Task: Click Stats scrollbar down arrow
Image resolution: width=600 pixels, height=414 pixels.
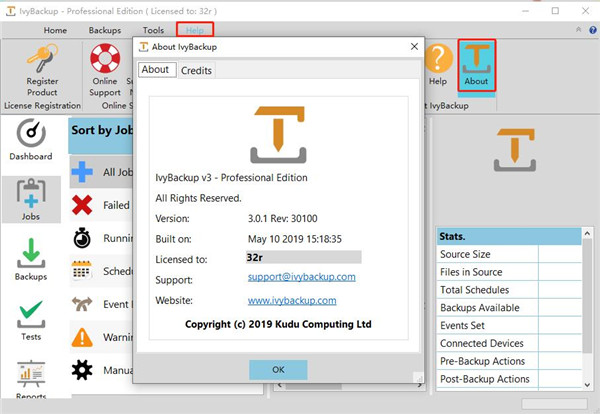Action: tap(587, 385)
